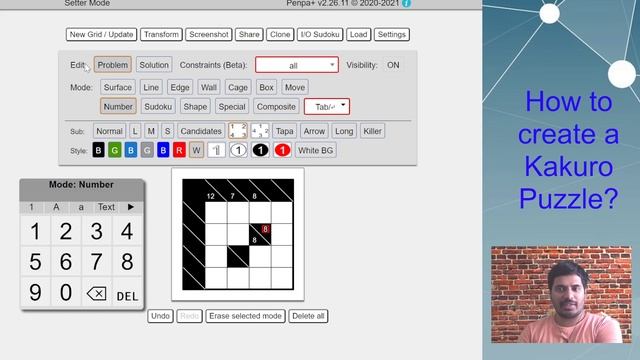Click keypad digit 1
Screen dimensions: 640x360
35,231
